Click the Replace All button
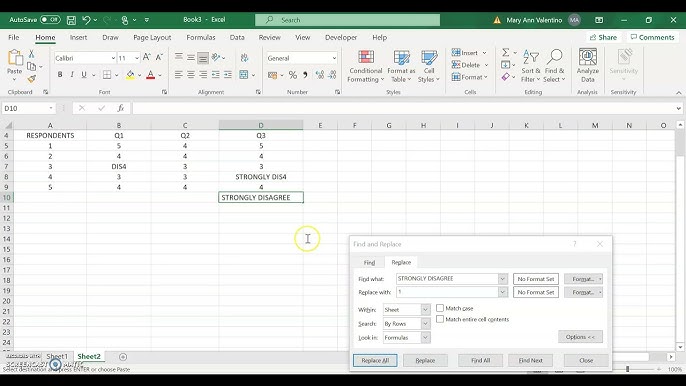This screenshot has height=386, width=686. point(375,361)
